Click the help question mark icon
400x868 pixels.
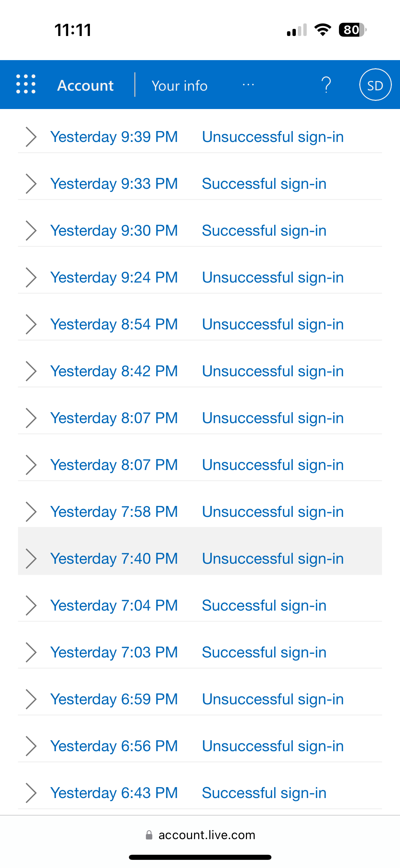pyautogui.click(x=326, y=85)
